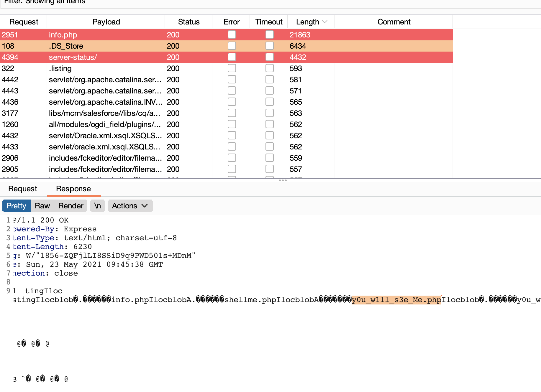541x392 pixels.
Task: Toggle Timeout checkbox for .DS_Store row
Action: [270, 46]
